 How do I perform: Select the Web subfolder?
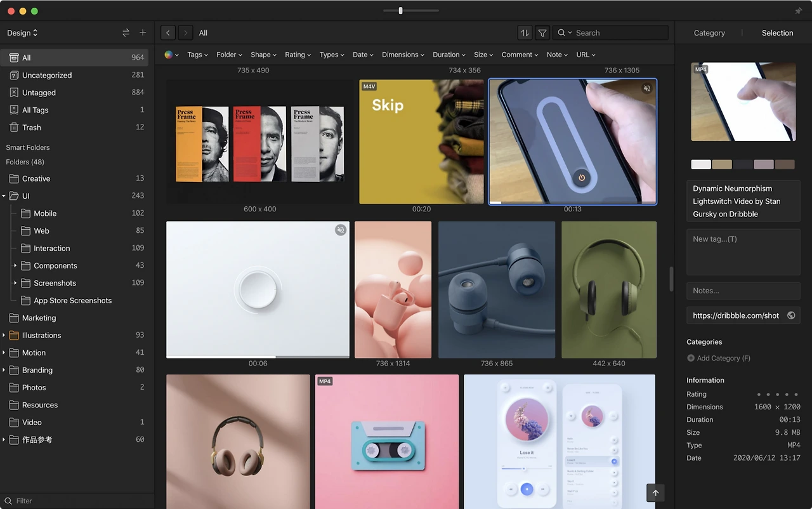[x=75, y=231]
